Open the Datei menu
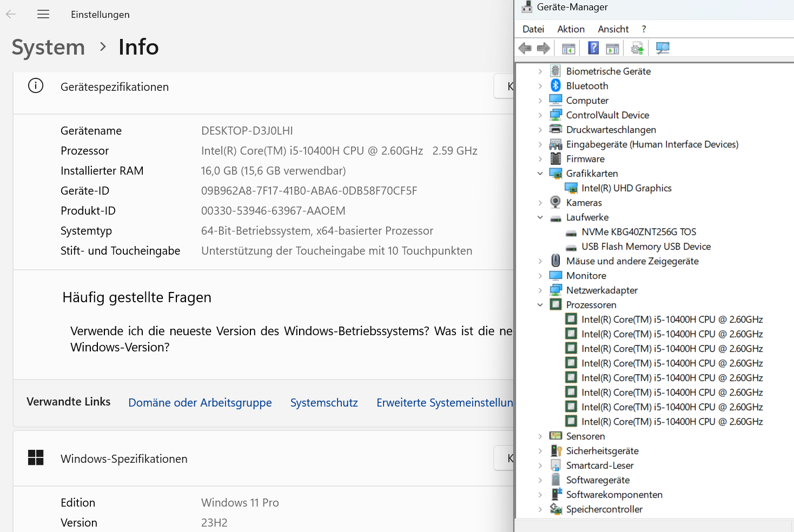The width and height of the screenshot is (794, 532). point(533,29)
